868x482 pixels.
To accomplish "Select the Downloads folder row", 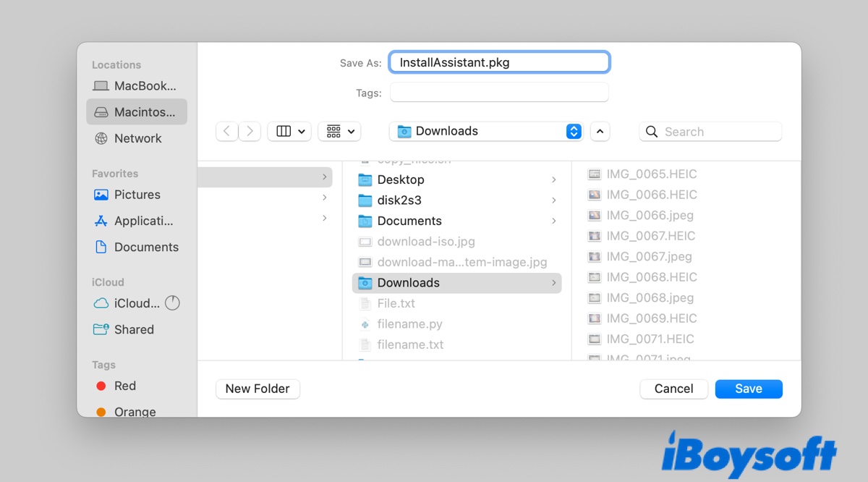I will (x=456, y=283).
